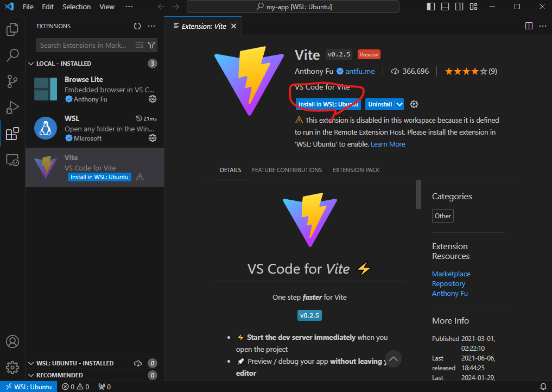
Task: Customize layout icon in title bar
Action: (473, 7)
